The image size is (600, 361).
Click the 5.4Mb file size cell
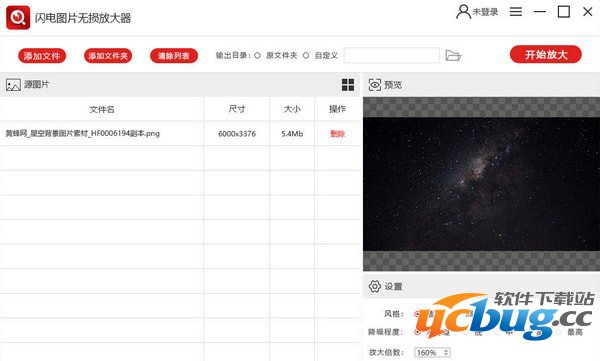click(292, 134)
